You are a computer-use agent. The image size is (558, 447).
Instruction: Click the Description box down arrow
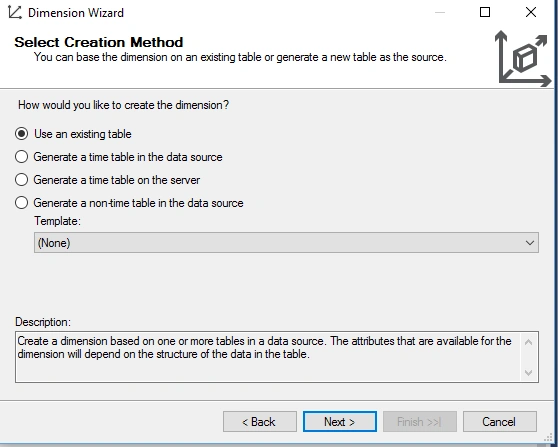pyautogui.click(x=528, y=373)
